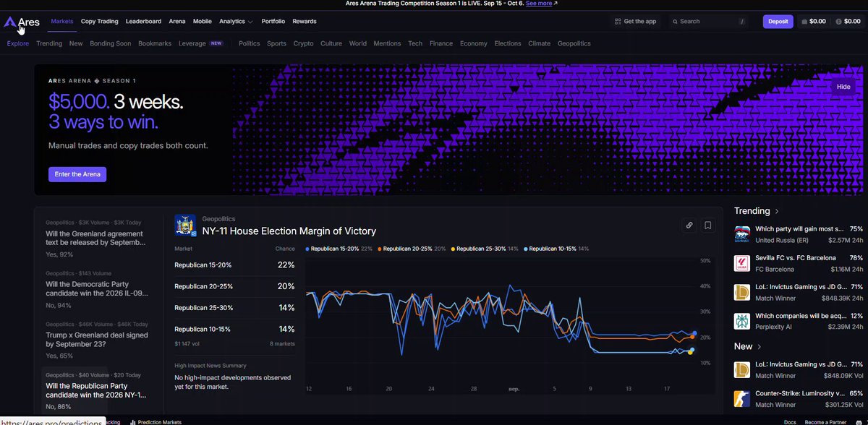This screenshot has height=425, width=868.
Task: Click the Get the app button
Action: 635,22
